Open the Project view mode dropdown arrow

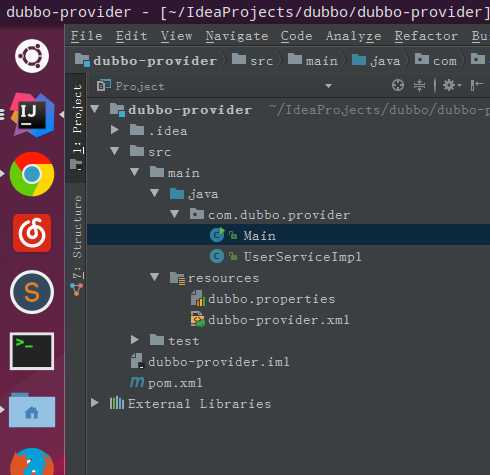tap(329, 86)
